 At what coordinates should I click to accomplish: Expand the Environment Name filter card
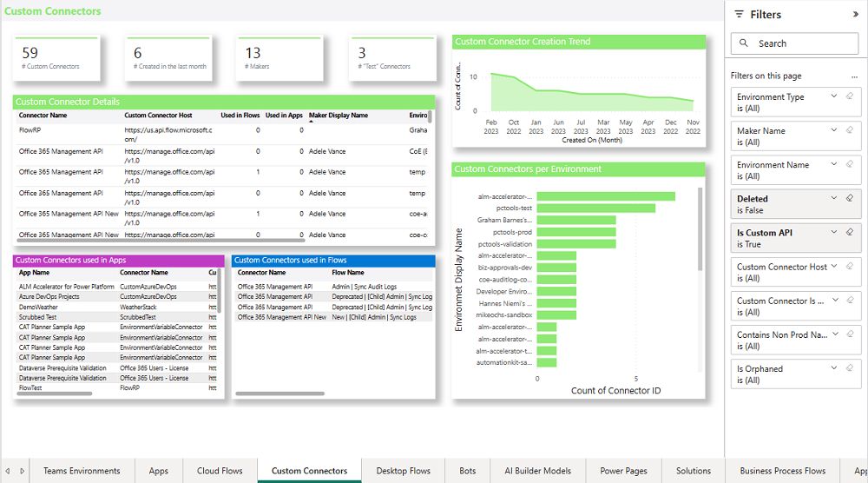pyautogui.click(x=833, y=164)
